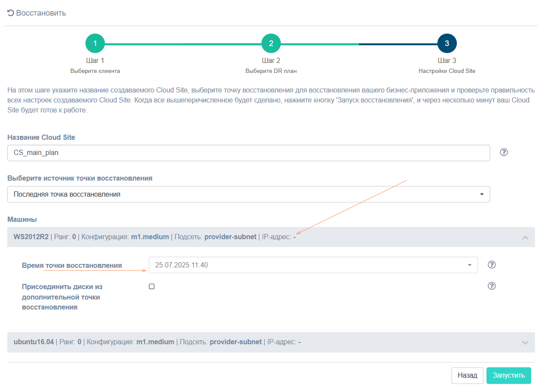
Task: Click the Выберите DR план step caption
Action: tap(271, 71)
